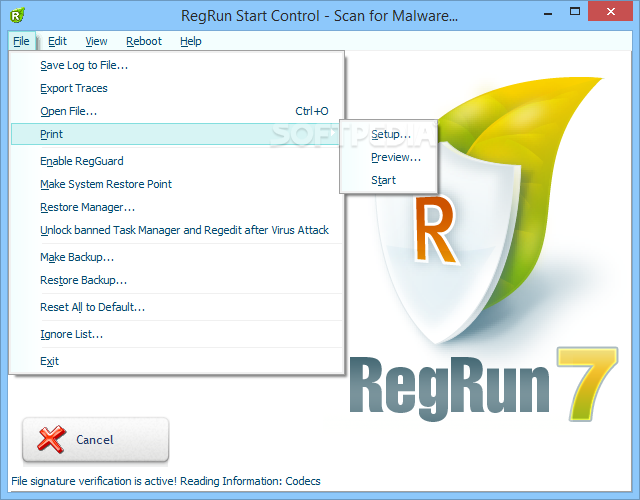Open Restore Manager...

tap(176, 207)
